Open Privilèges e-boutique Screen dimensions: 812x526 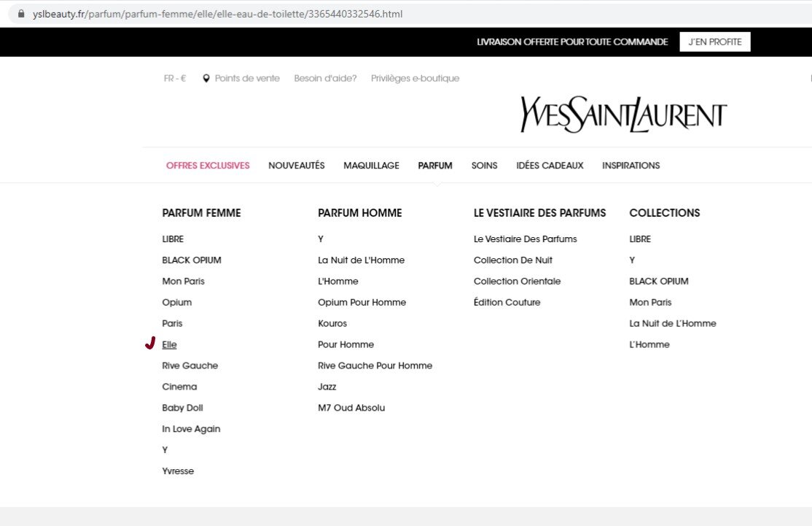[x=415, y=78]
